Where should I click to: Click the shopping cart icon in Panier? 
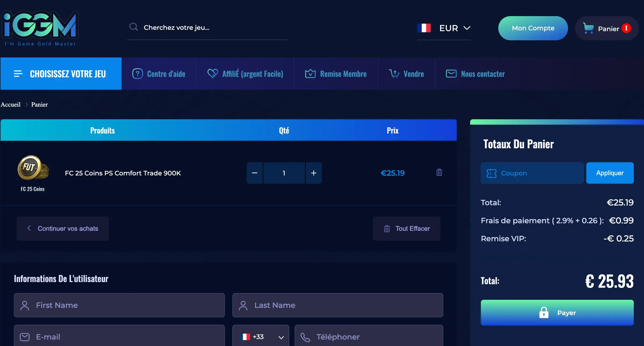click(x=588, y=28)
